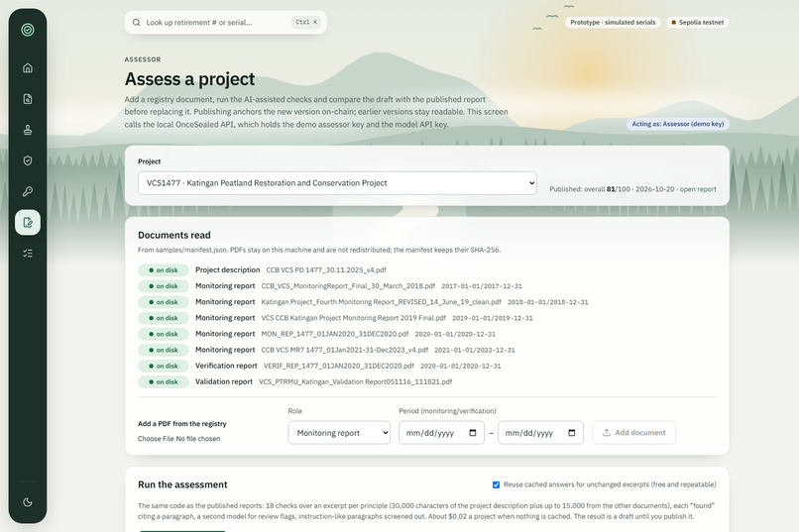Image resolution: width=799 pixels, height=532 pixels.
Task: Click the on disk badge for Validation report
Action: point(163,381)
